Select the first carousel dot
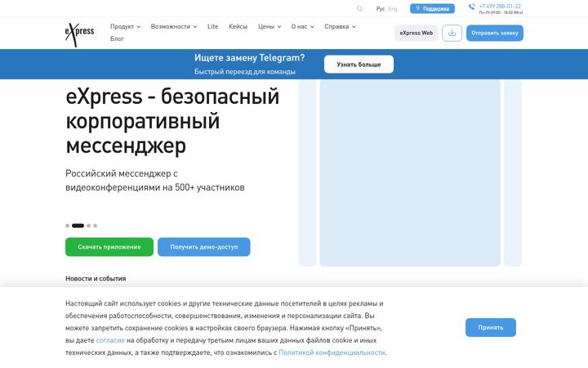This screenshot has height=368, width=588. (67, 226)
